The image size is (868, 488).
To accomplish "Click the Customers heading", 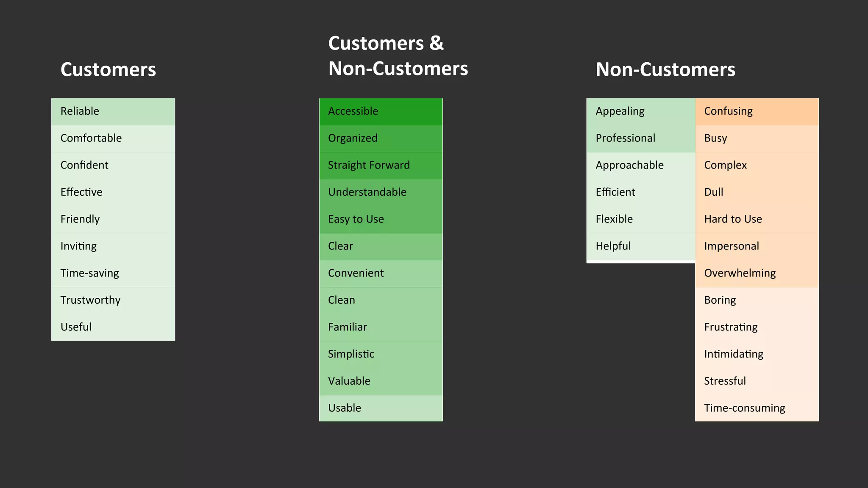I will click(x=108, y=69).
